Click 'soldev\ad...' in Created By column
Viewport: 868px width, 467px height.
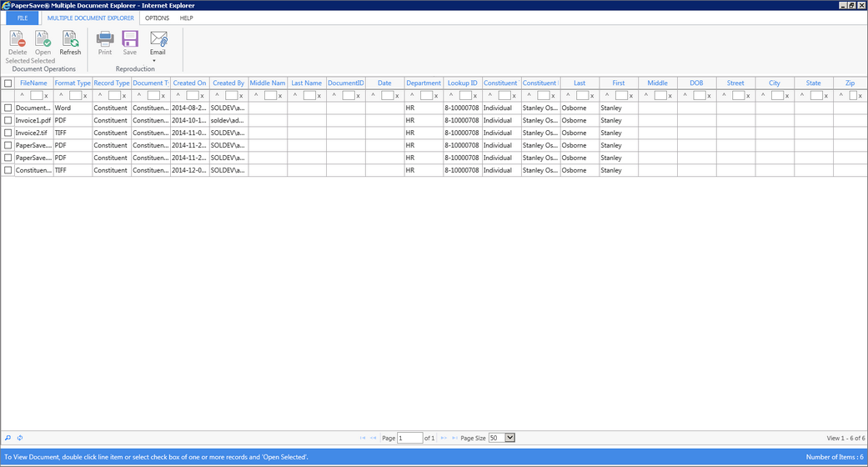[x=228, y=120]
